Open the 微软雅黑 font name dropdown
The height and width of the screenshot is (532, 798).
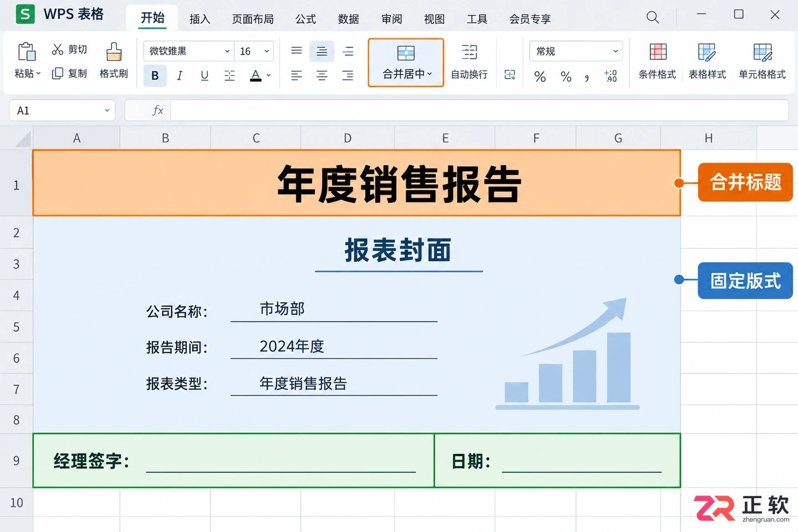(188, 51)
